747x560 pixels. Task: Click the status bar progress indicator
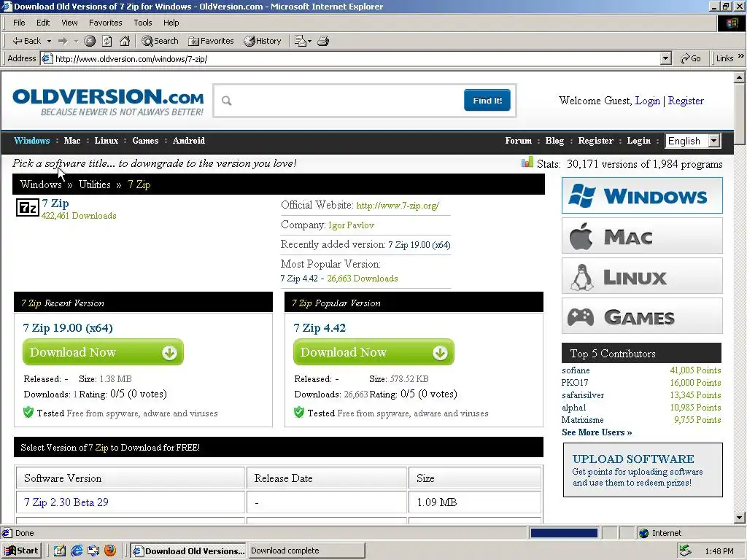[564, 533]
